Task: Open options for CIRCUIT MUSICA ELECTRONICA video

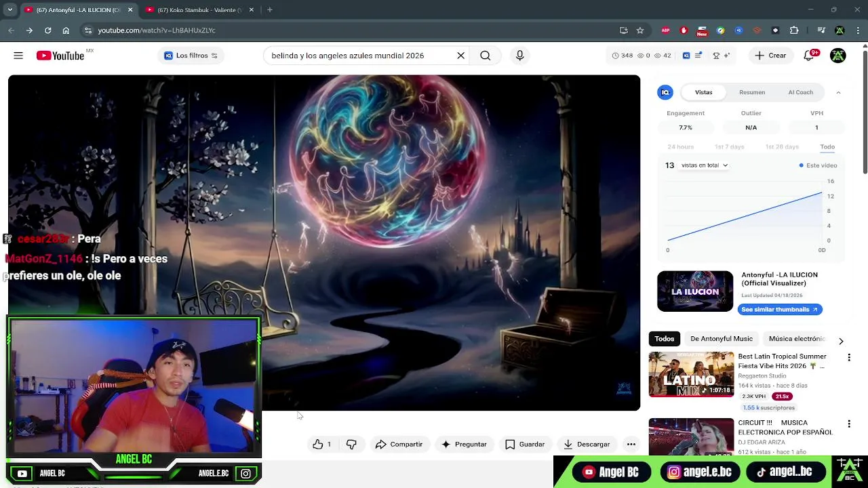Action: click(849, 424)
